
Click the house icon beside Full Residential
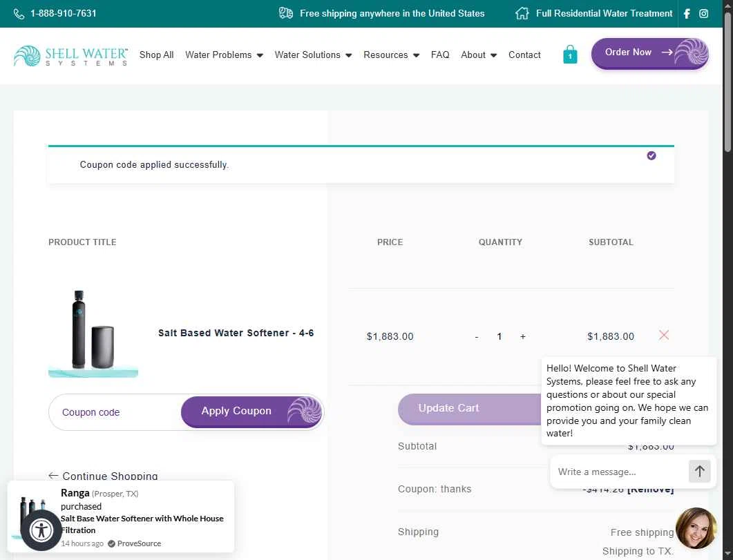click(x=522, y=13)
